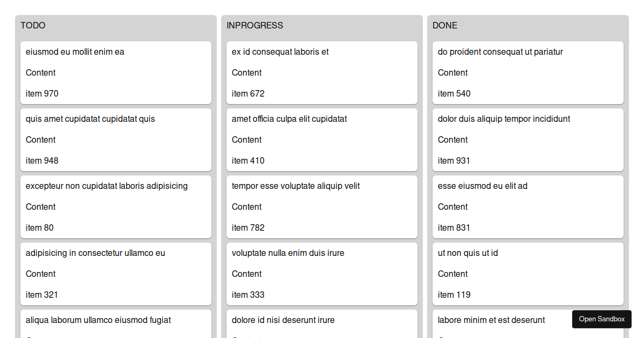Select 'do proident consequat ut pariatur' card
This screenshot has height=338, width=644.
tap(528, 72)
